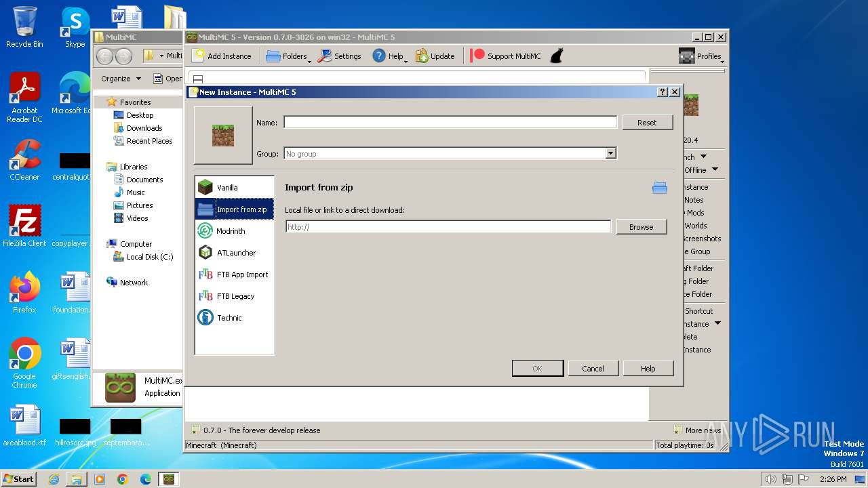Open Internet Explorer from taskbar
This screenshot has width=868, height=488.
[54, 479]
